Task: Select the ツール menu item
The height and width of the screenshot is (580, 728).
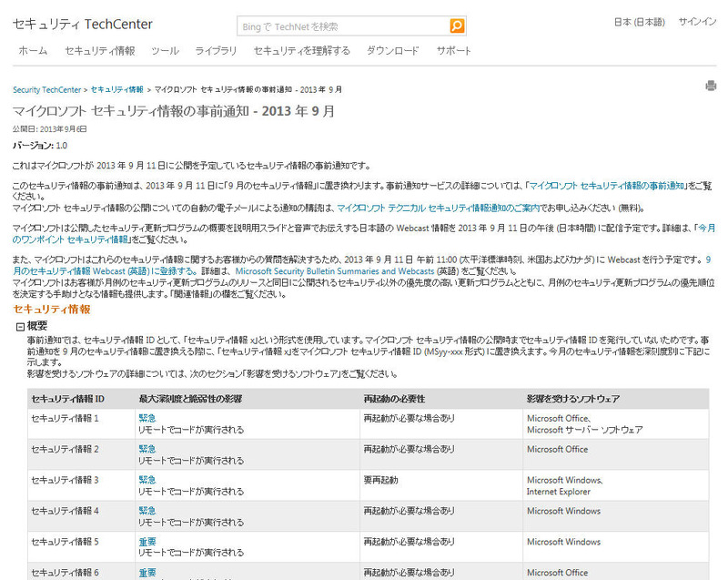Action: click(x=165, y=51)
